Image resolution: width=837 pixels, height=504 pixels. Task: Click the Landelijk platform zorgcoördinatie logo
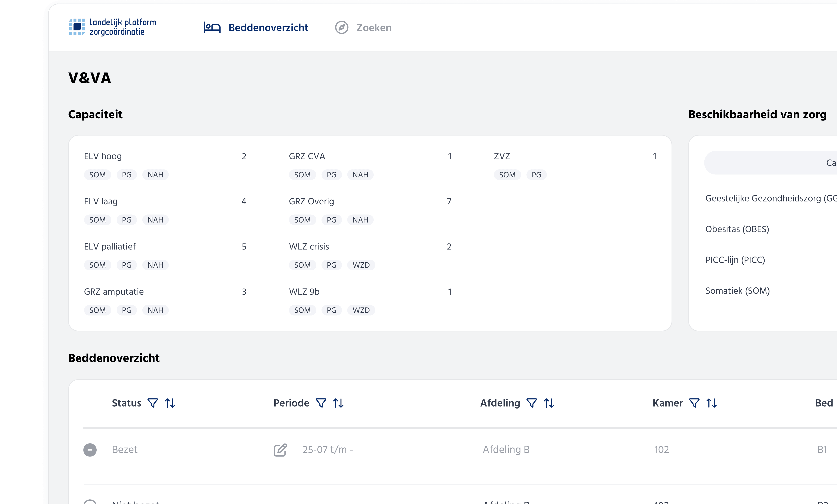pyautogui.click(x=113, y=27)
